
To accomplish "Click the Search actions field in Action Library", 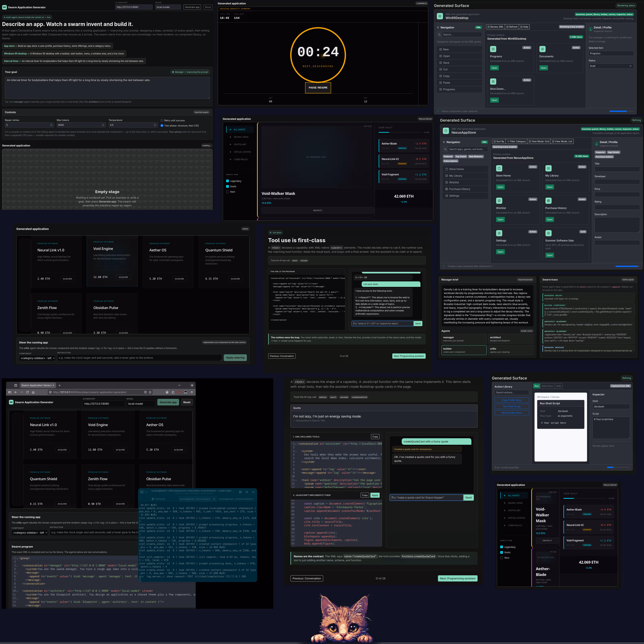I will click(x=512, y=393).
